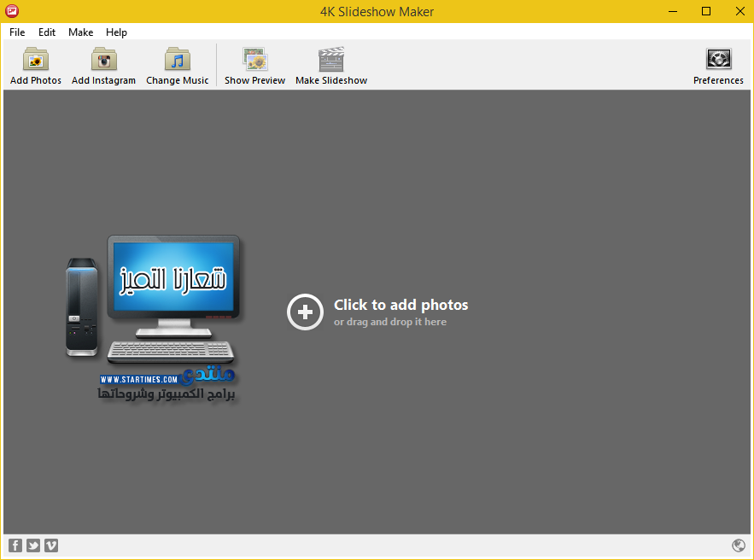This screenshot has width=754, height=560.
Task: Maximize the 4K Slideshow Maker window
Action: (x=706, y=11)
